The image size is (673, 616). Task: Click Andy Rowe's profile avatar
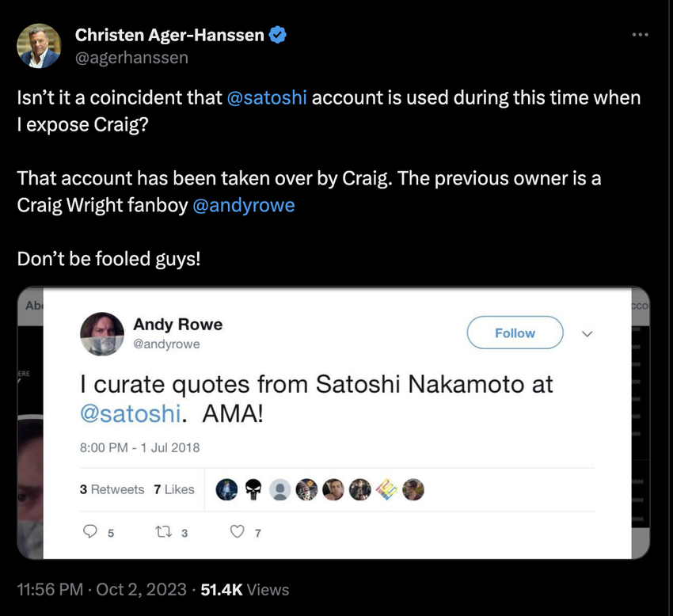click(102, 334)
